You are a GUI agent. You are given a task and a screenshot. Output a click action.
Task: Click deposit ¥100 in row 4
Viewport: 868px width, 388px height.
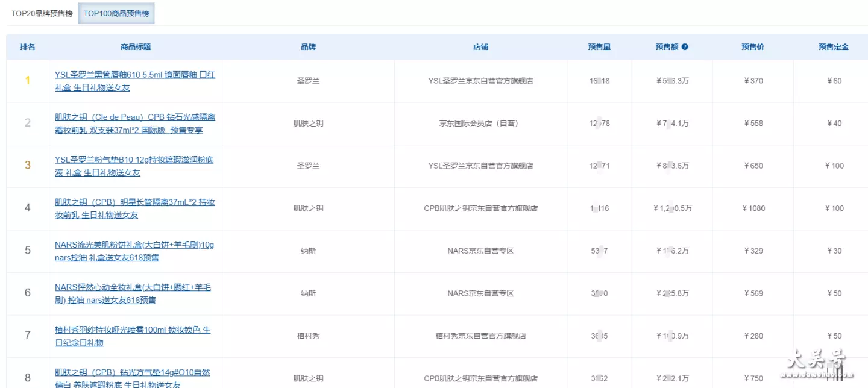pos(834,208)
